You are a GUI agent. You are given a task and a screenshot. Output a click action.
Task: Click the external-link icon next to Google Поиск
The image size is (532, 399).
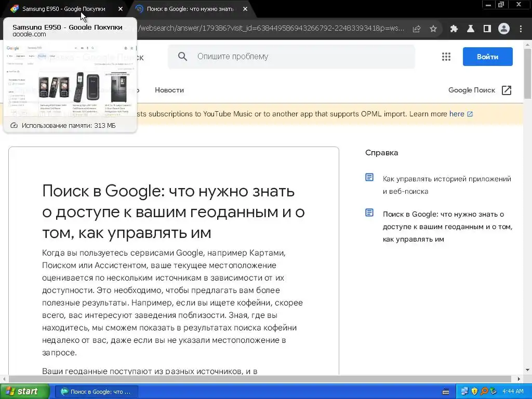click(507, 90)
